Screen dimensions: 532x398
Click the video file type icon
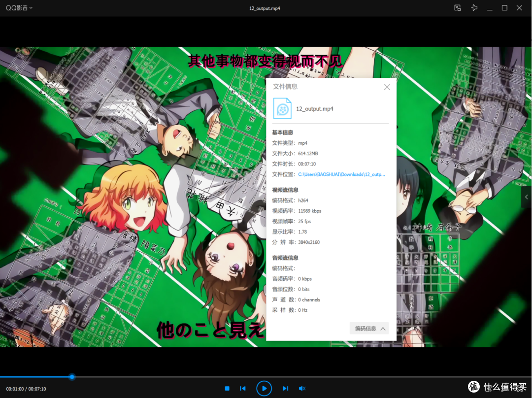(x=282, y=108)
